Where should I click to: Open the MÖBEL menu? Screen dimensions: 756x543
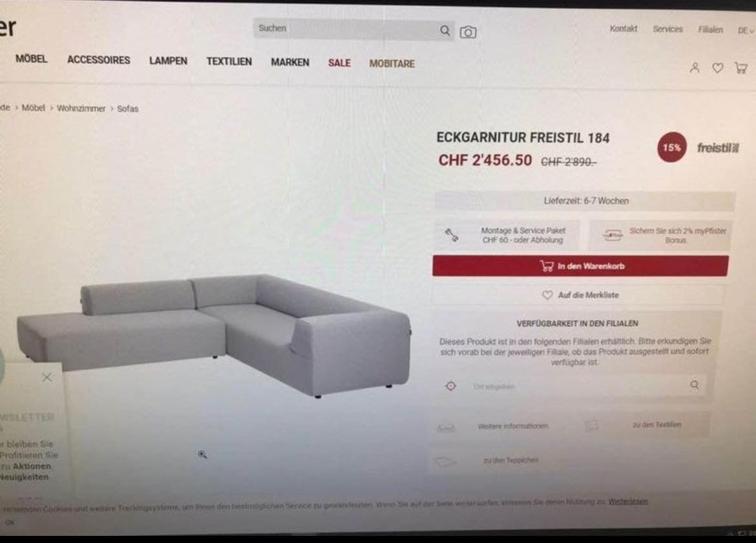point(32,59)
